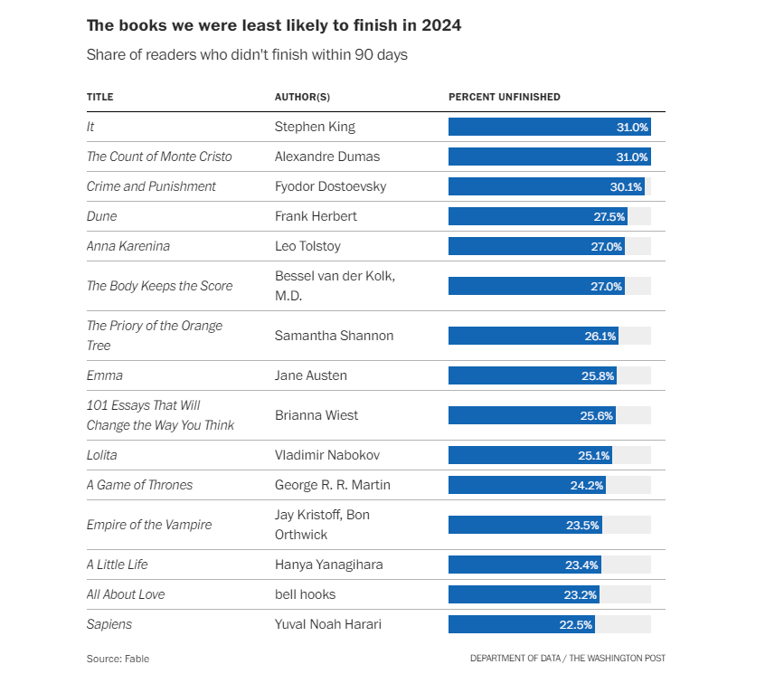Select the blue bar for Stephen King's It
This screenshot has width=784, height=674.
click(x=548, y=128)
